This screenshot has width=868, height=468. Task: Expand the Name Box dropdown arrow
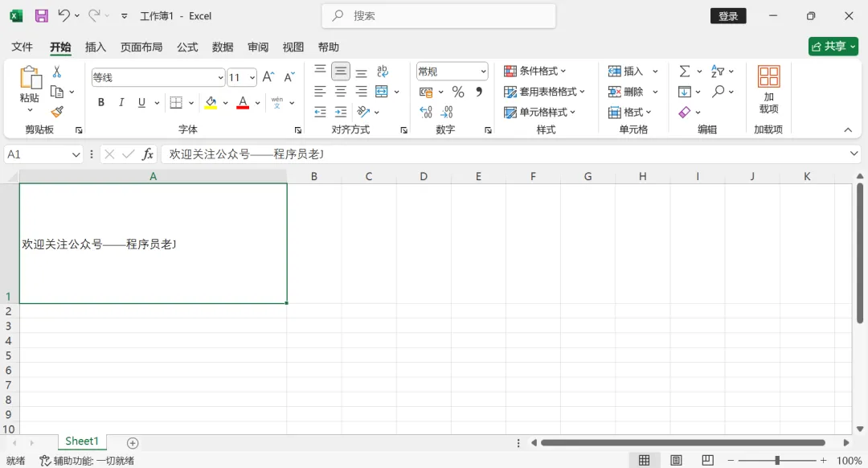(76, 154)
